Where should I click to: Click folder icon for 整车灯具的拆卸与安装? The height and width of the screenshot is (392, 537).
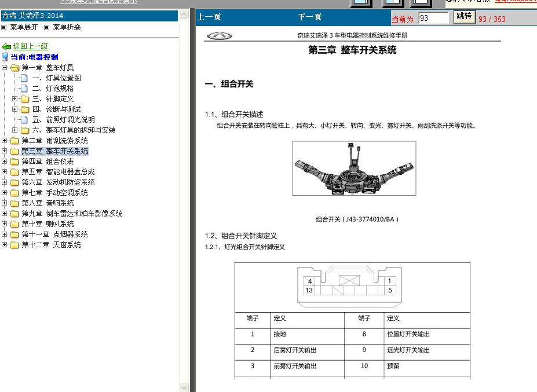click(25, 130)
